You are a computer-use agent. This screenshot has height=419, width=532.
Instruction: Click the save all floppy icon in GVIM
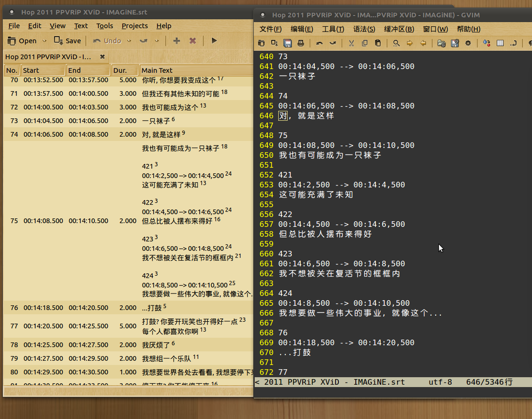[288, 43]
